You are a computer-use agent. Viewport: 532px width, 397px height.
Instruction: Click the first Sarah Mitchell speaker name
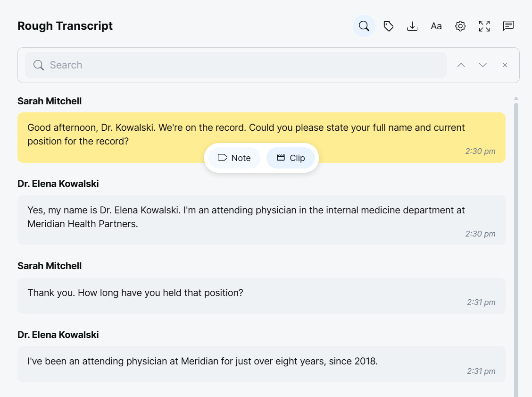50,101
